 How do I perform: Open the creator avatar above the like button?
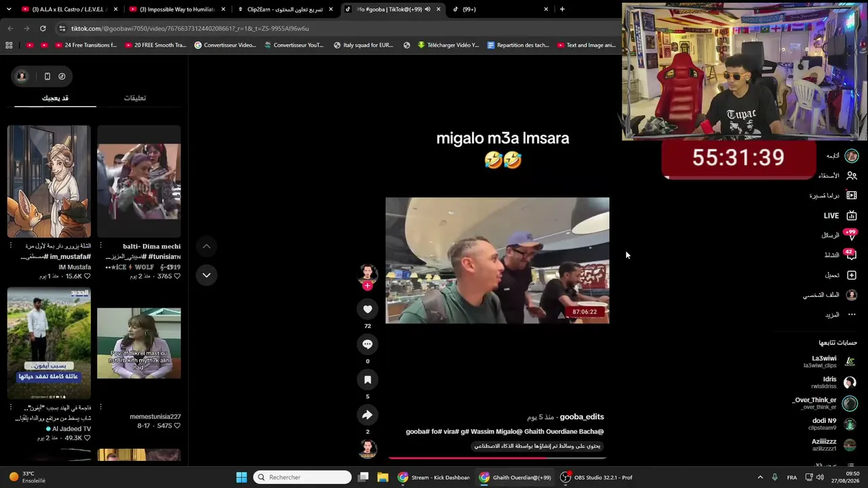coord(368,272)
